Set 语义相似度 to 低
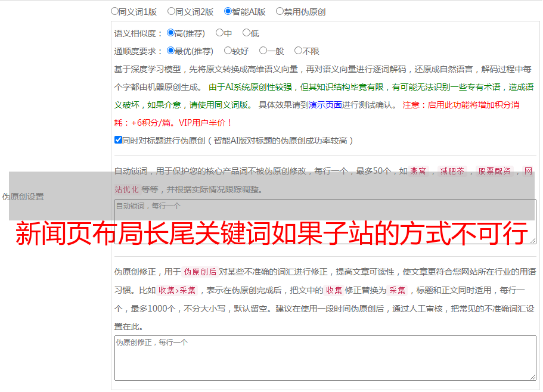543x392 pixels. (246, 33)
